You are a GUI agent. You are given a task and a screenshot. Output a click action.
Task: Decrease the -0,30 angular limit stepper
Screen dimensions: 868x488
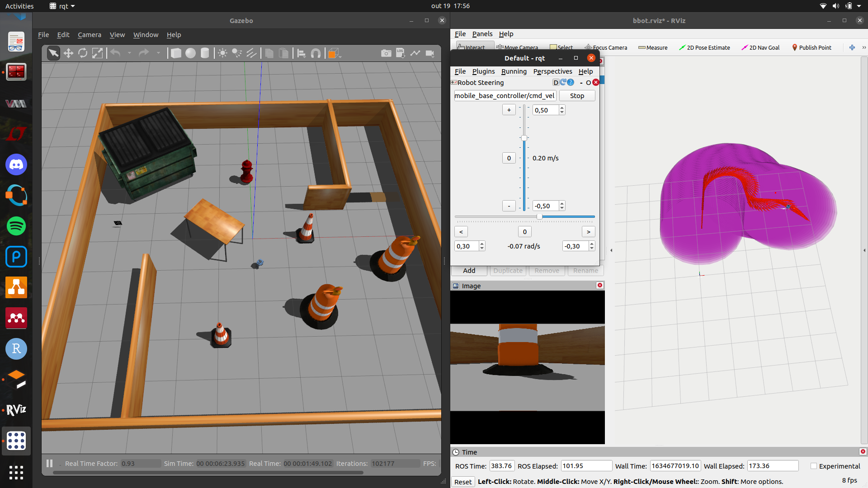(592, 249)
